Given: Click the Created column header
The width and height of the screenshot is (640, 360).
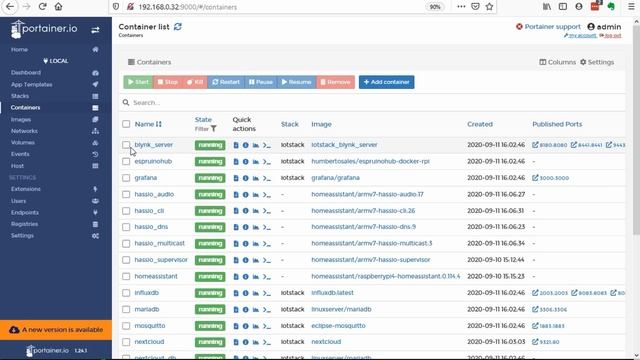Looking at the screenshot, I should click(x=480, y=124).
